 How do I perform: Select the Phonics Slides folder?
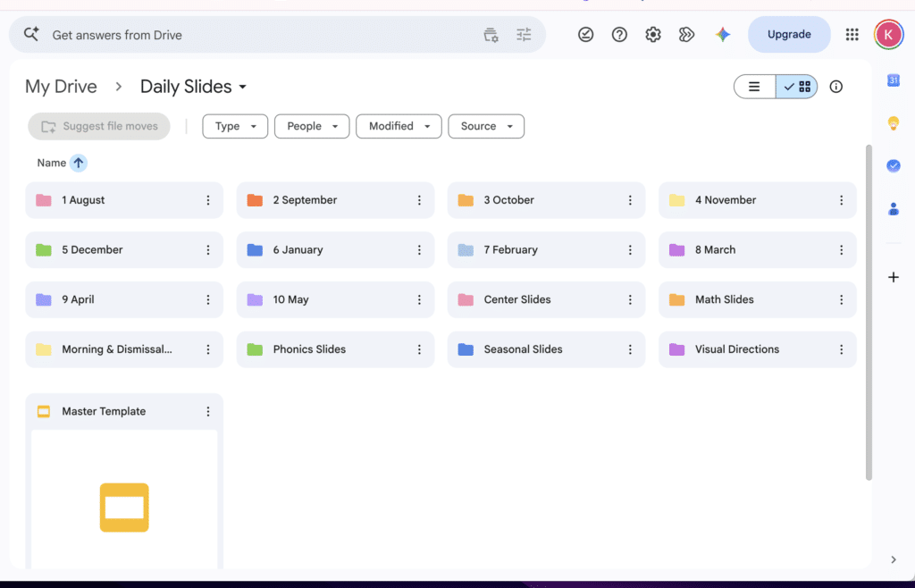(x=336, y=349)
